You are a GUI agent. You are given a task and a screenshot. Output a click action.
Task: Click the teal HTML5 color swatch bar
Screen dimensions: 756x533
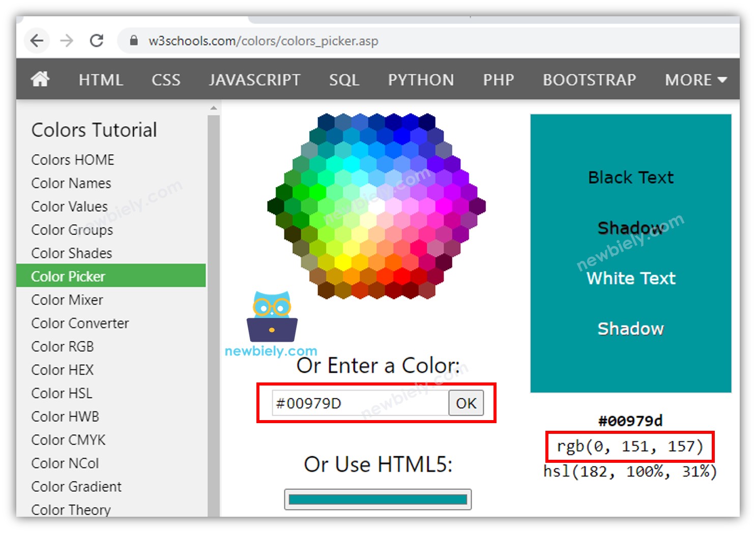[x=377, y=499]
